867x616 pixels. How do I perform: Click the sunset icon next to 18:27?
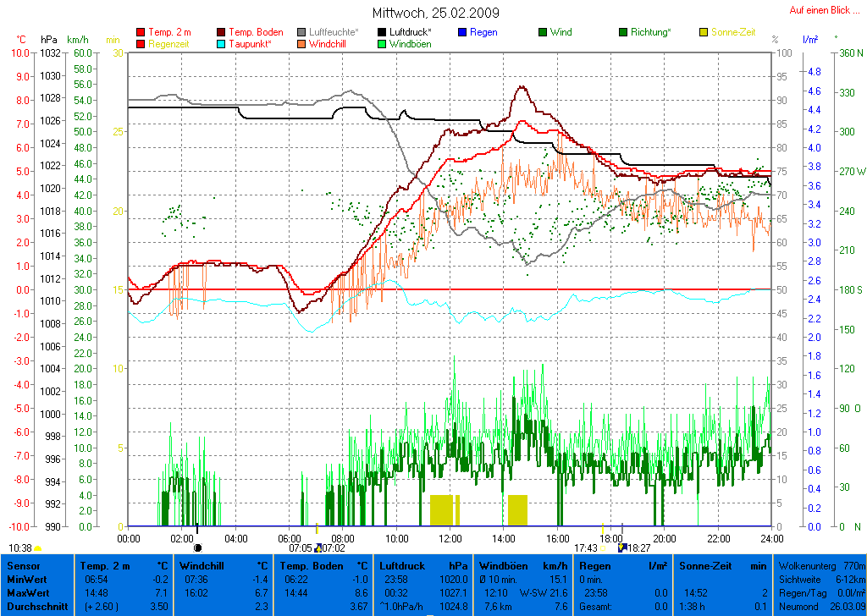click(x=622, y=547)
